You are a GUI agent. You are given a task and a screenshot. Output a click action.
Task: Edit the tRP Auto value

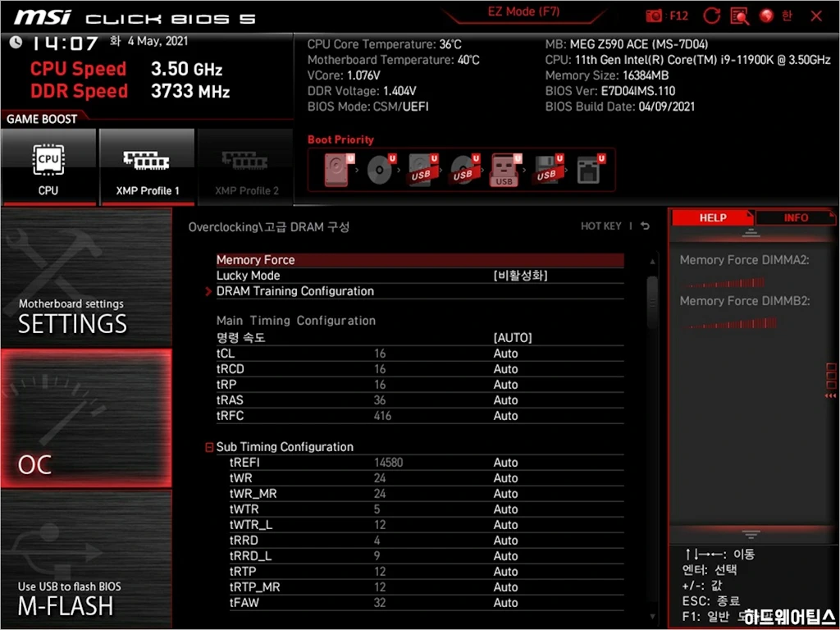(x=505, y=385)
